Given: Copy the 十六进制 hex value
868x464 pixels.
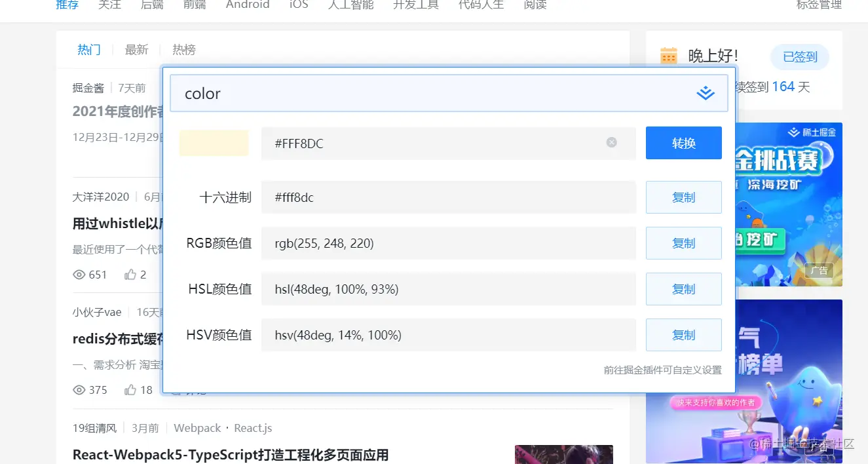Looking at the screenshot, I should point(684,197).
